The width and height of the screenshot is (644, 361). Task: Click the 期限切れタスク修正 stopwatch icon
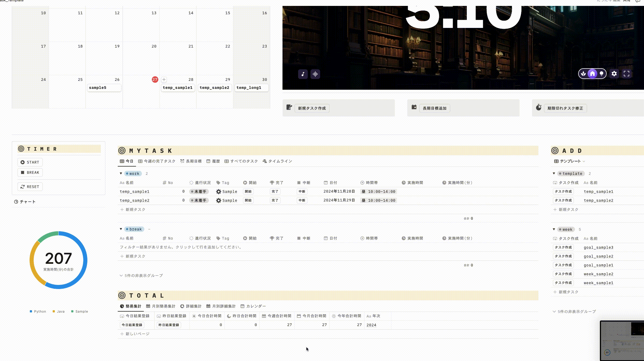point(539,107)
